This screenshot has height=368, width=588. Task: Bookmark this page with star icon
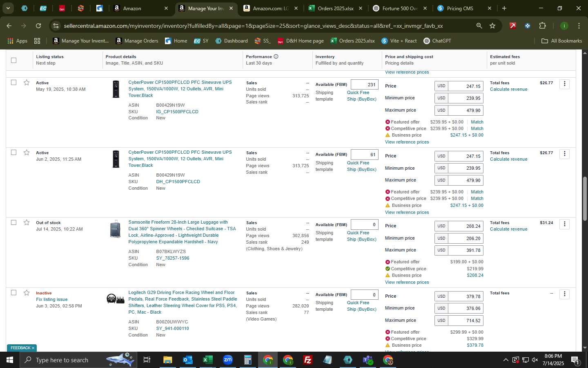492,26
